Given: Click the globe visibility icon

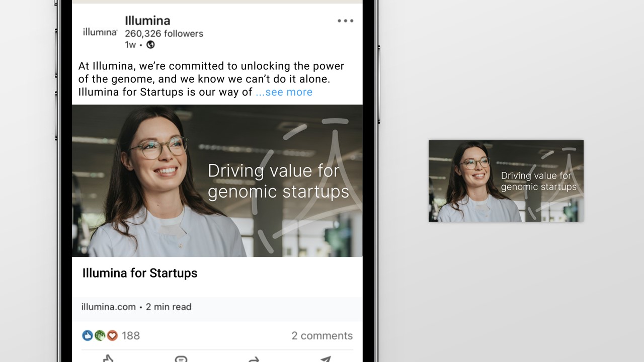Looking at the screenshot, I should (x=150, y=45).
